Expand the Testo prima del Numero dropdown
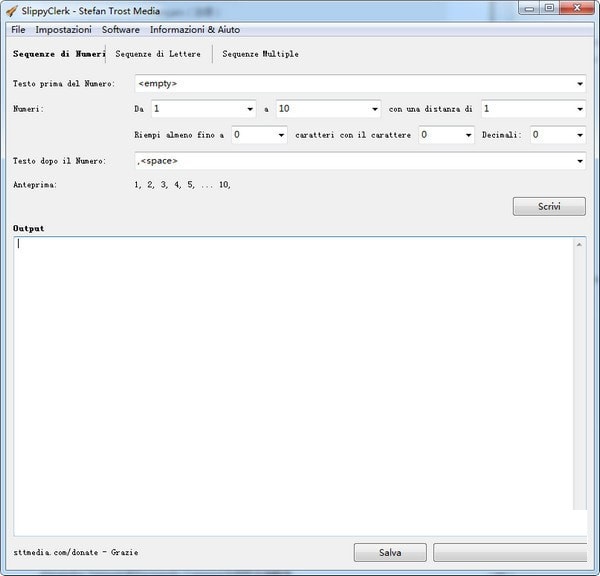 pos(579,84)
